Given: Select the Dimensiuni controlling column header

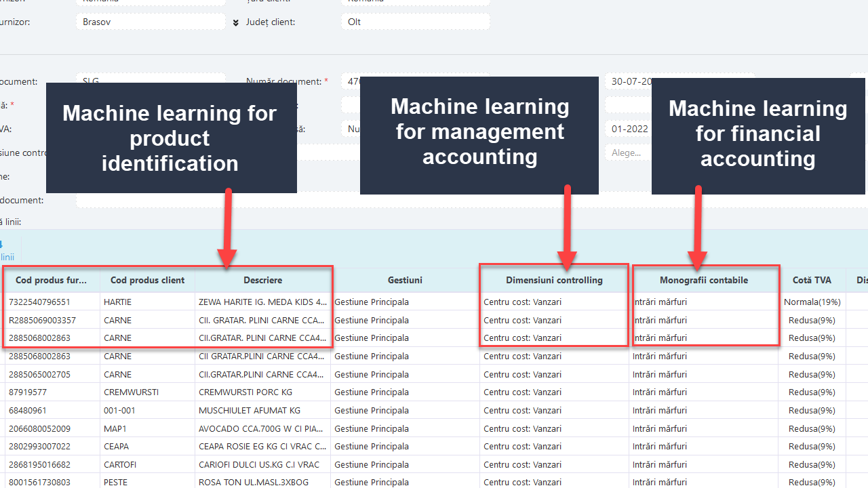Looking at the screenshot, I should point(555,280).
